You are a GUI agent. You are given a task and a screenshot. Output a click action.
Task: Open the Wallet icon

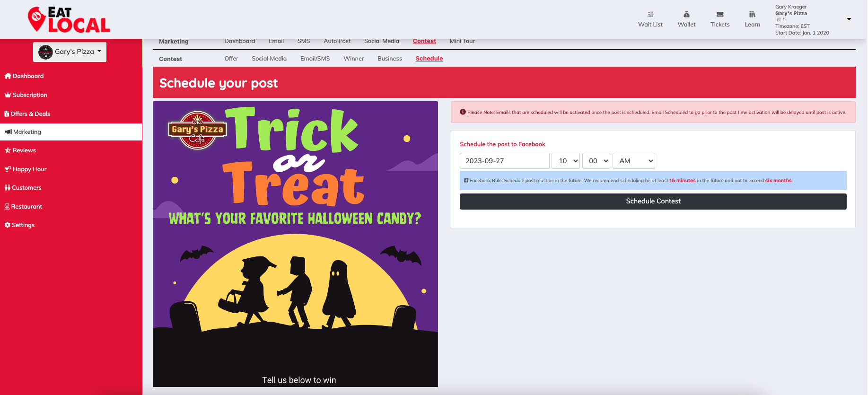tap(686, 15)
